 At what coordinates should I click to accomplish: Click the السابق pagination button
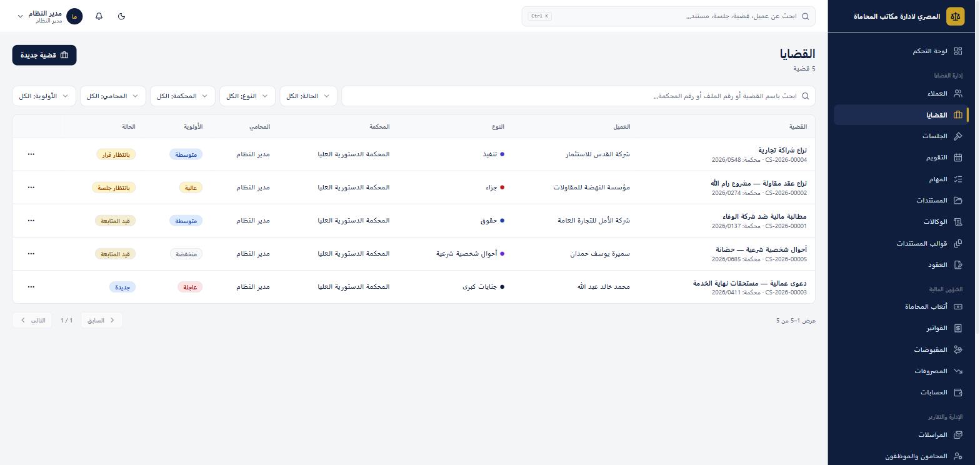click(x=102, y=321)
